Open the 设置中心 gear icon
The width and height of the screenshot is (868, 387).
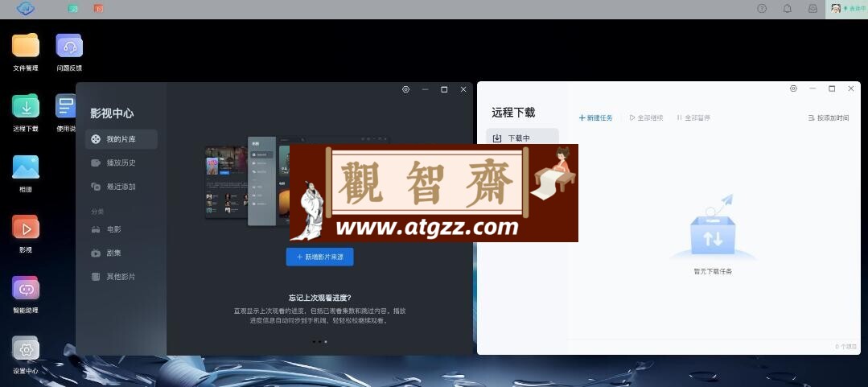(26, 349)
